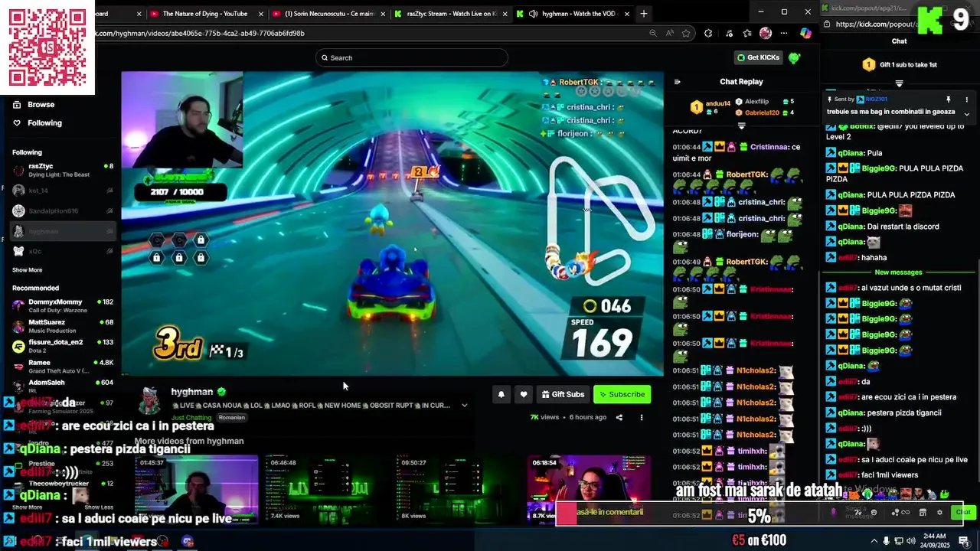
Task: Click the Gift Subs button
Action: tap(563, 394)
